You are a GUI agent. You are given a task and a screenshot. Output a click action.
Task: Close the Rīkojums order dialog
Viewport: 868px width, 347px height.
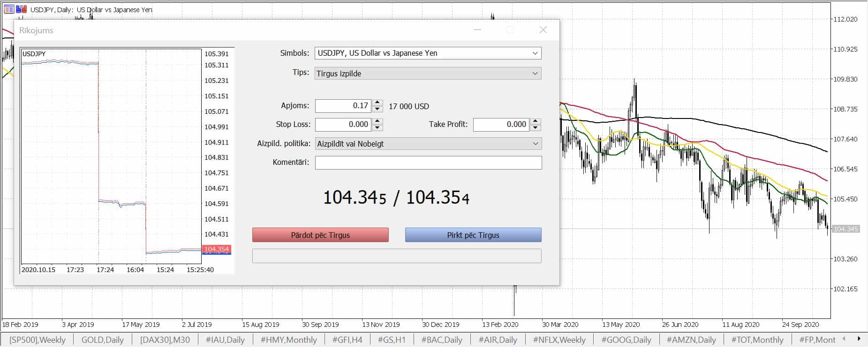(x=543, y=30)
